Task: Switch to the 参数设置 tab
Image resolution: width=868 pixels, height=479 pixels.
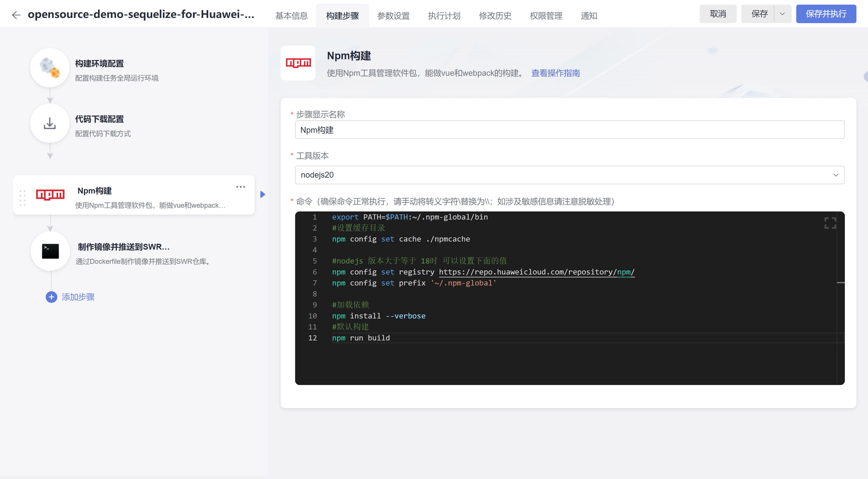Action: tap(393, 16)
